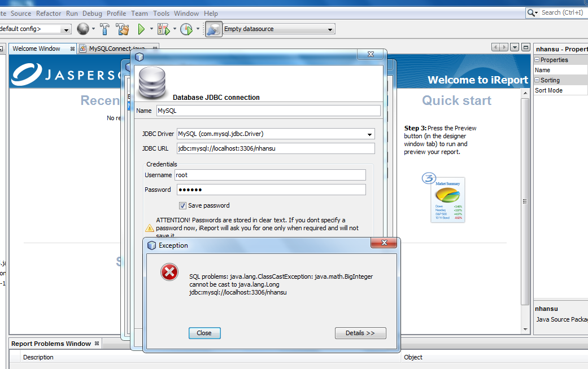Click the green Run Project arrow
Screen dimensions: 588x369
coord(141,29)
